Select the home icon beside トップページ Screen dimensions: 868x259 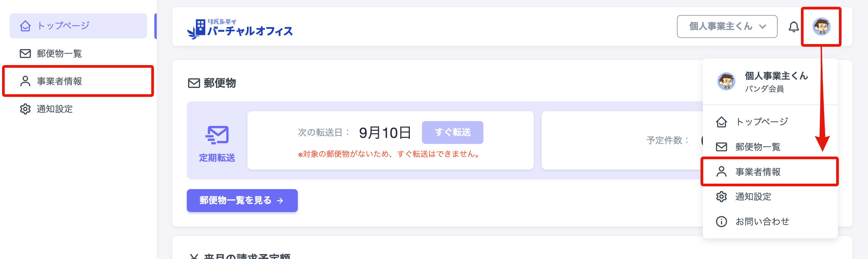tap(25, 25)
